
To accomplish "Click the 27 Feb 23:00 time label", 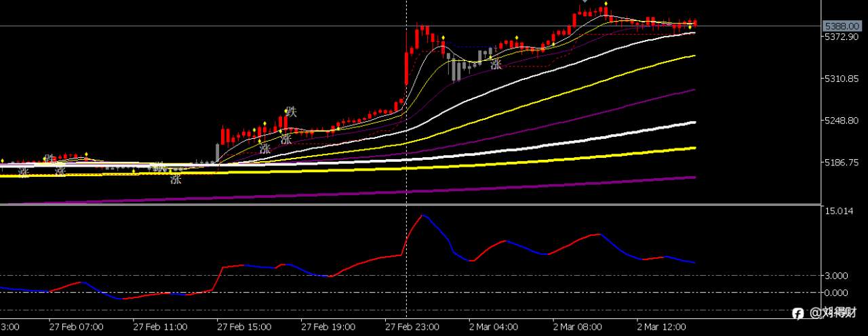I will 412,327.
